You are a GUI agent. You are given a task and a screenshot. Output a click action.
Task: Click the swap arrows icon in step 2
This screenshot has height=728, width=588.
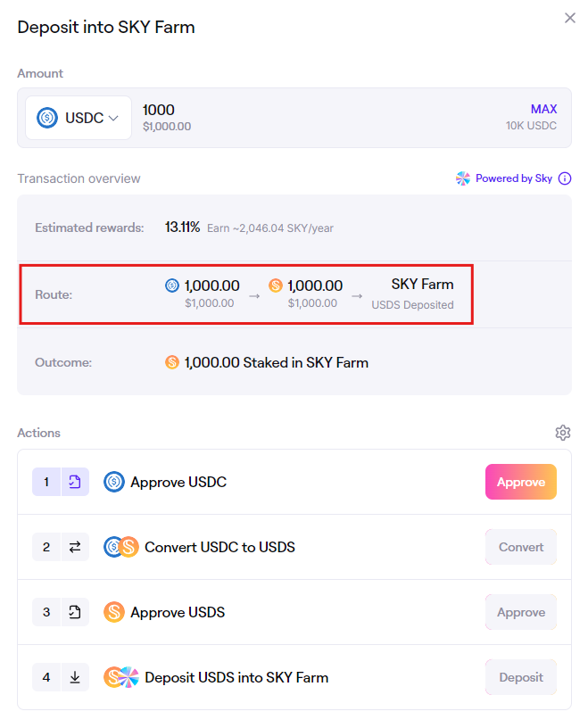(x=75, y=547)
